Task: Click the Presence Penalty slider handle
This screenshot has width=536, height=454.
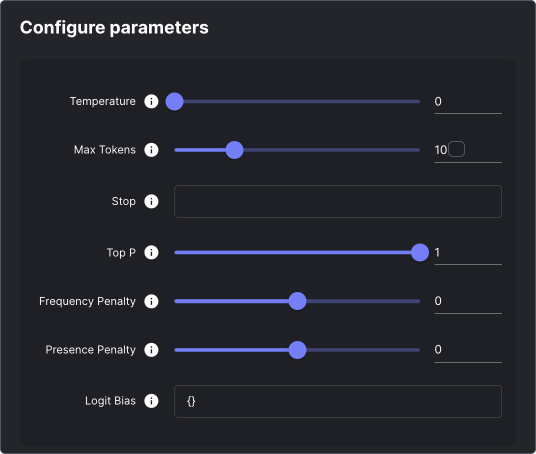Action: coord(297,350)
